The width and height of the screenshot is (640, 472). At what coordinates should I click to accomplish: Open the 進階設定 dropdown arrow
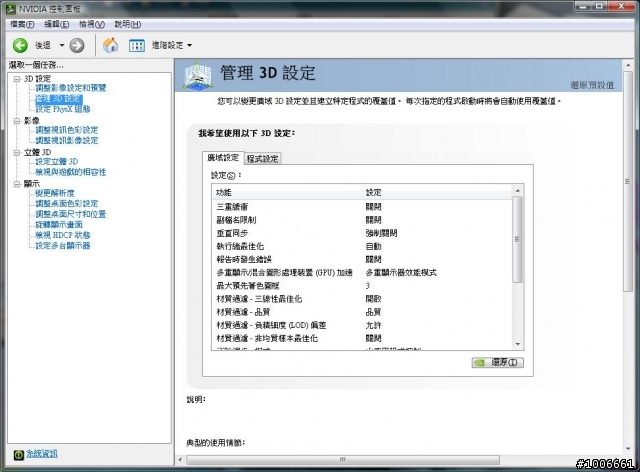(x=189, y=45)
